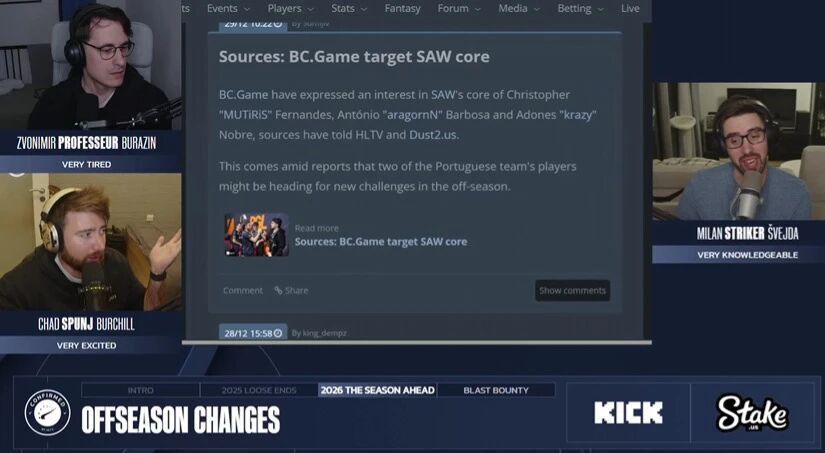The width and height of the screenshot is (825, 453).
Task: Click the share link icon
Action: (x=278, y=290)
